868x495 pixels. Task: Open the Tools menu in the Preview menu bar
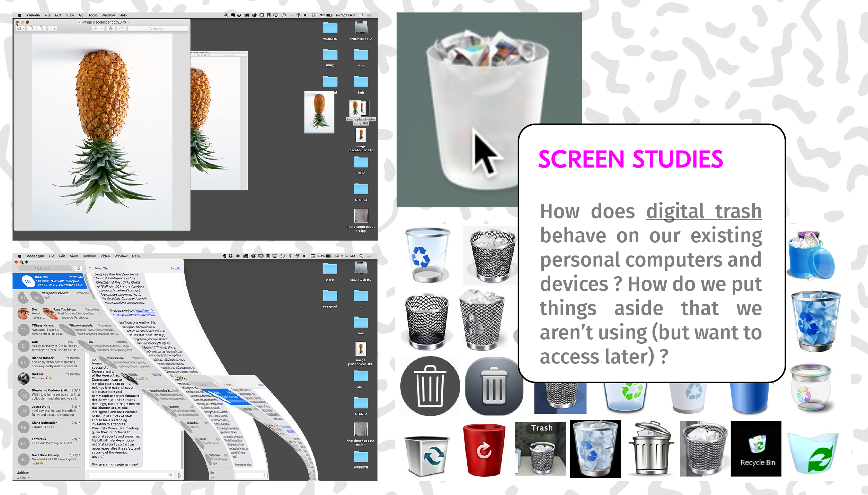(x=92, y=15)
